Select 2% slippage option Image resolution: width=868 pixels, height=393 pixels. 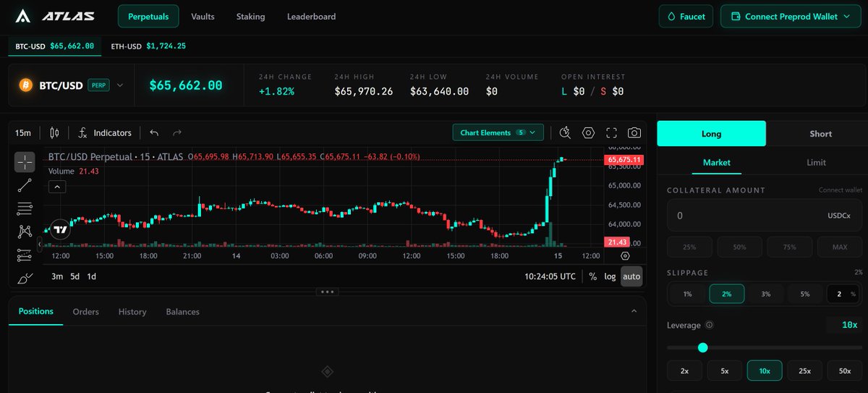point(727,294)
